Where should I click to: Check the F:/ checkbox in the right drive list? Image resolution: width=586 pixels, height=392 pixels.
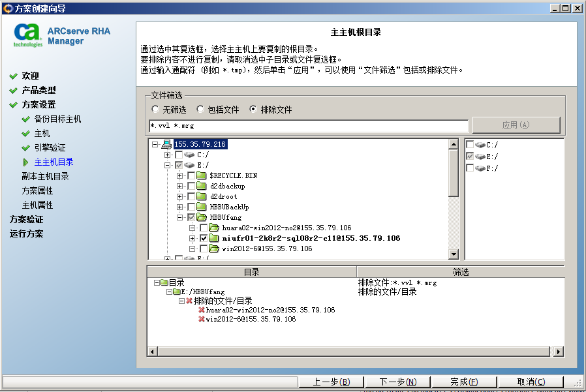(x=470, y=168)
